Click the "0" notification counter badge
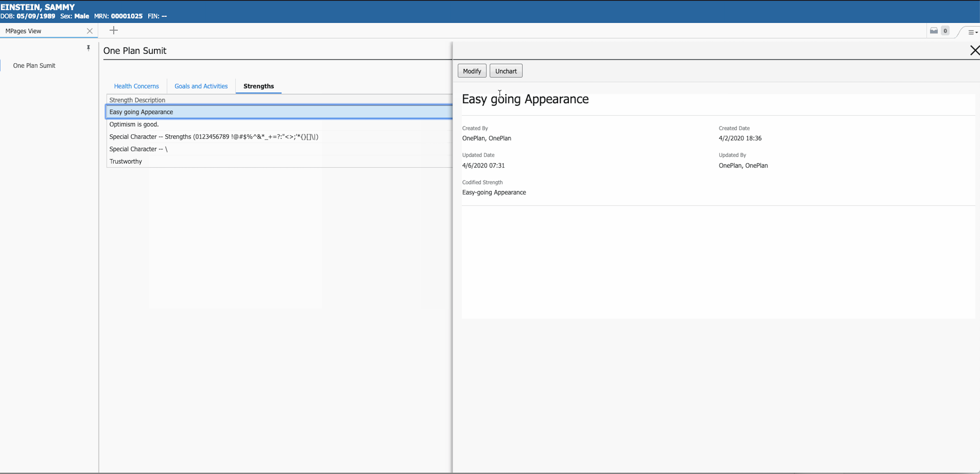Screen dimensions: 980x474 point(945,30)
